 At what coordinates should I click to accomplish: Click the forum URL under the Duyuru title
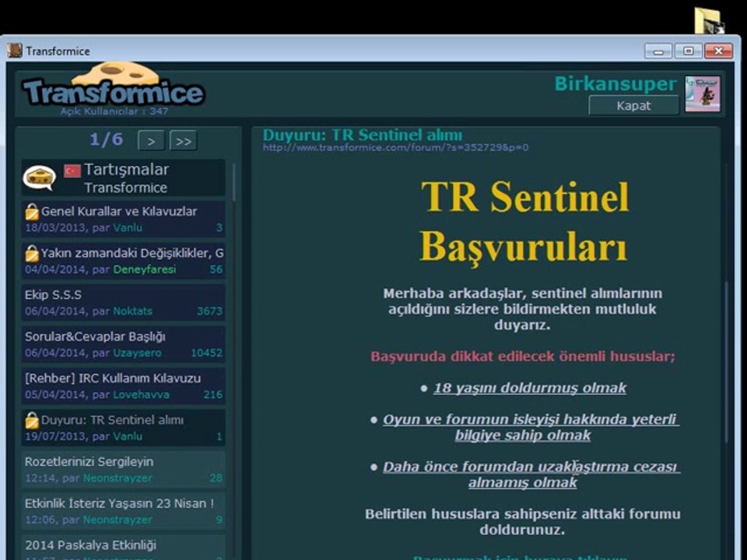[395, 148]
